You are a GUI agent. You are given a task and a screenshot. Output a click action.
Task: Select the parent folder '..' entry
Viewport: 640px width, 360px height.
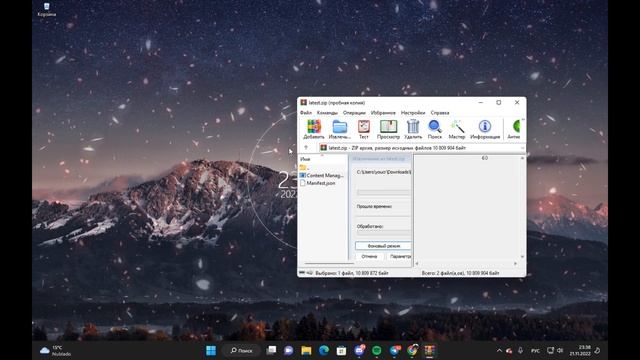305,167
